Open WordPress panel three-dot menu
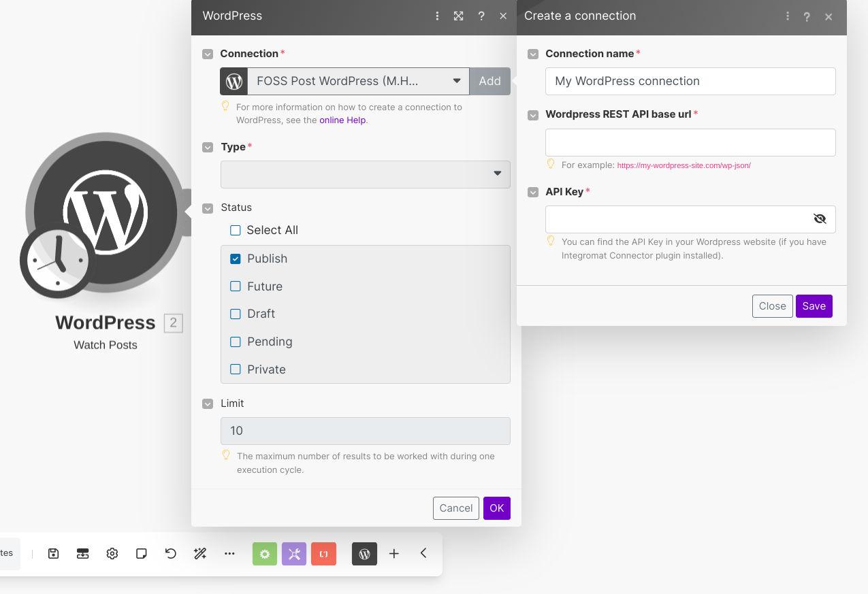The image size is (868, 594). coord(437,16)
